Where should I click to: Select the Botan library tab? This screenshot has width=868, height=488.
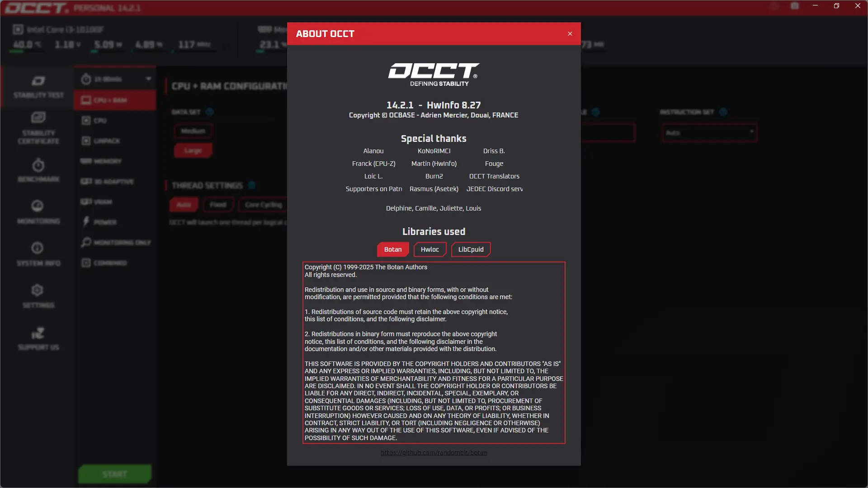pos(392,249)
